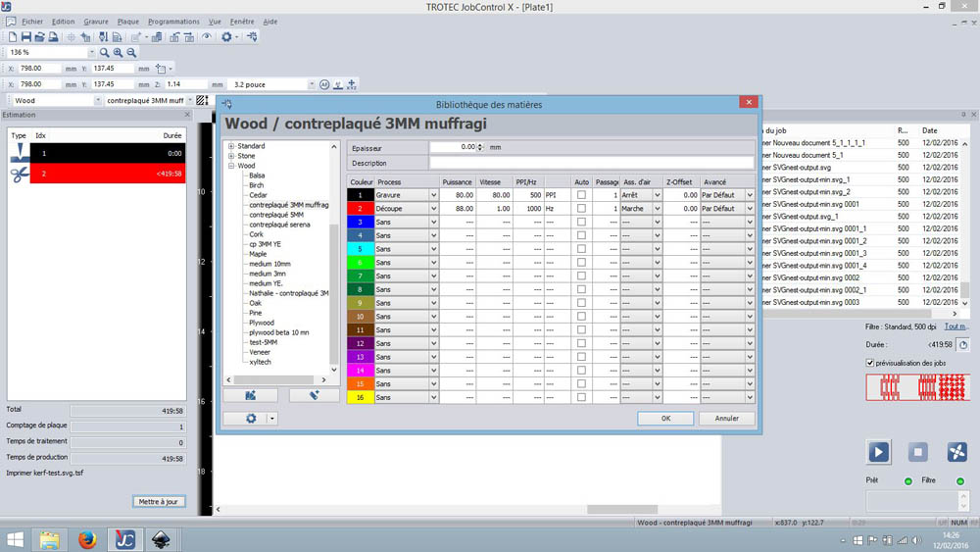Click the AF autofocus icon
Image resolution: width=980 pixels, height=552 pixels.
pos(324,84)
